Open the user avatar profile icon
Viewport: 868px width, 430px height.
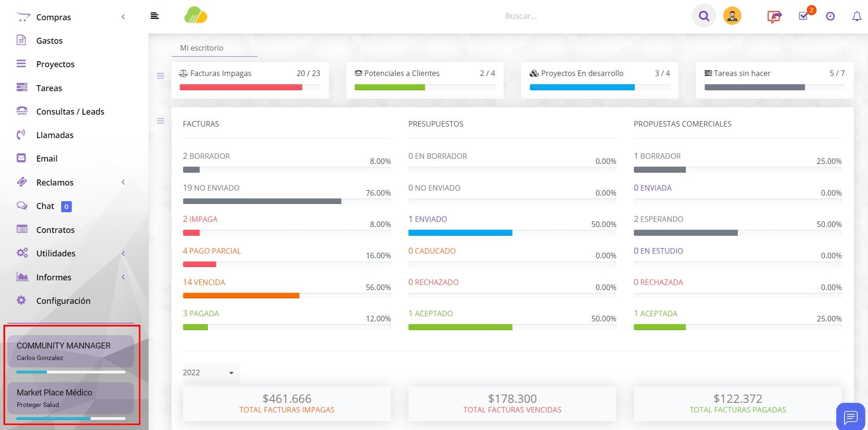coord(732,16)
